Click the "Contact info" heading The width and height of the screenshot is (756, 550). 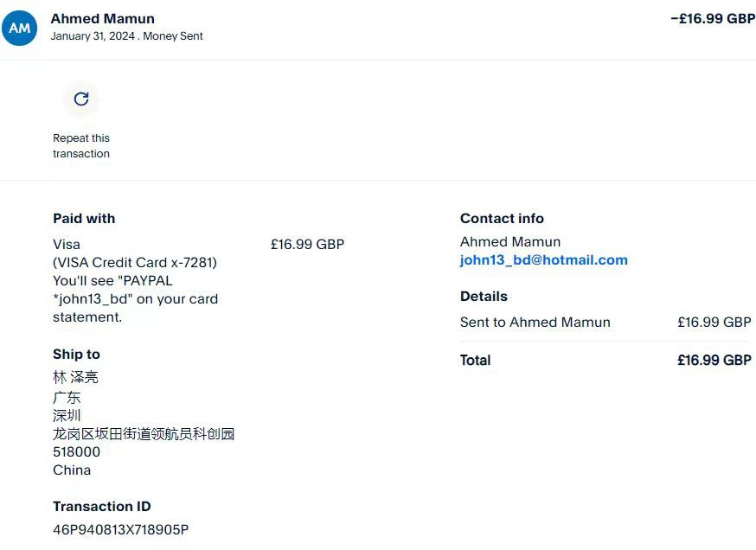tap(502, 219)
